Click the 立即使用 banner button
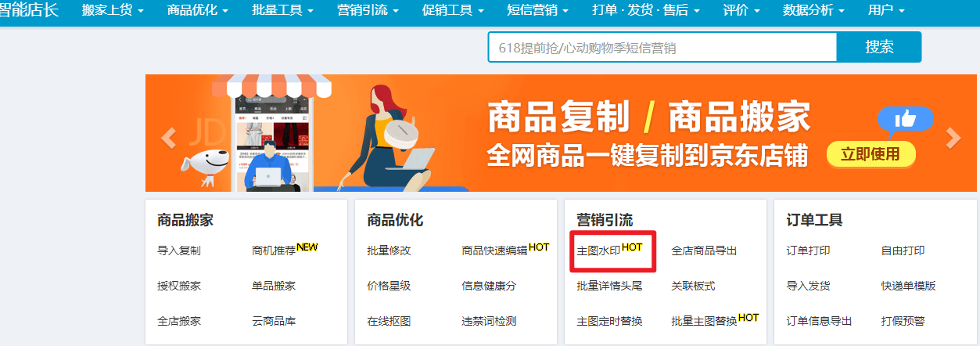 click(x=871, y=154)
